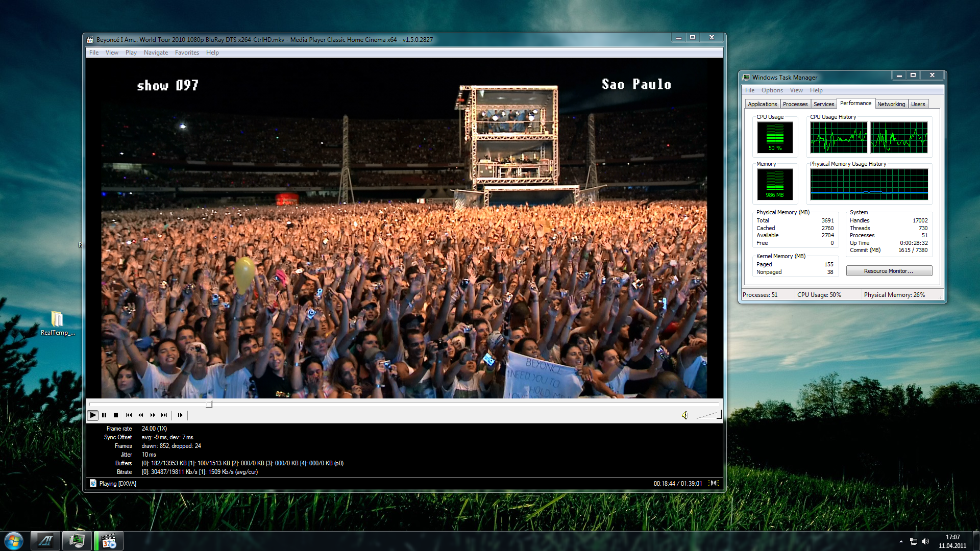Click the first CPU Usage History graph
980x551 pixels.
click(838, 137)
